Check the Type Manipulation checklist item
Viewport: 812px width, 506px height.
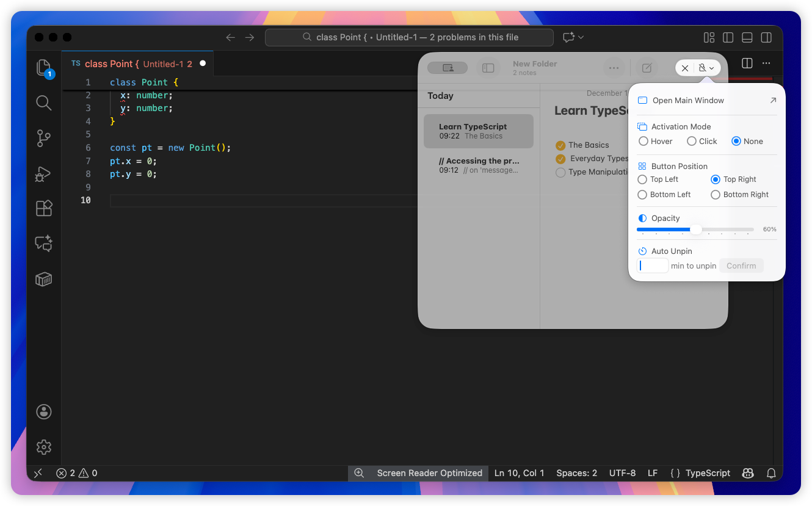(560, 172)
